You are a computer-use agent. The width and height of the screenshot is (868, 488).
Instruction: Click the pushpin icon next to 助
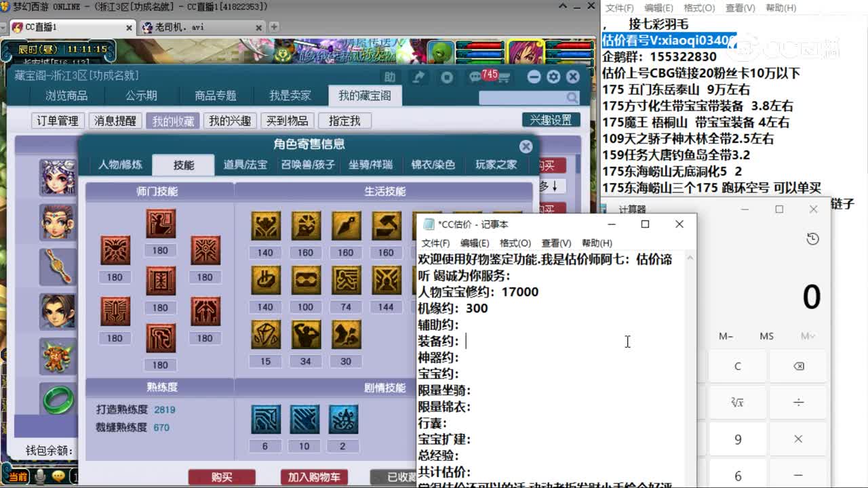[x=418, y=77]
